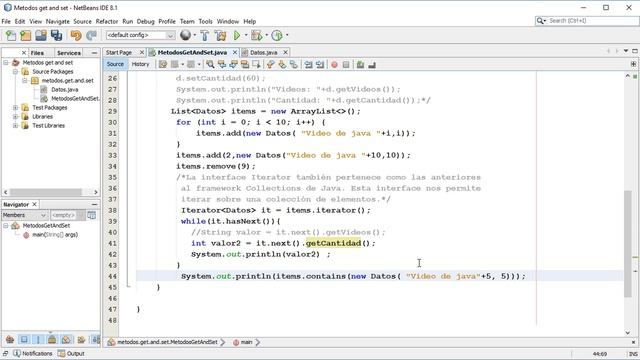Click the Redo toolbar icon
The image size is (640, 360).
[91, 36]
